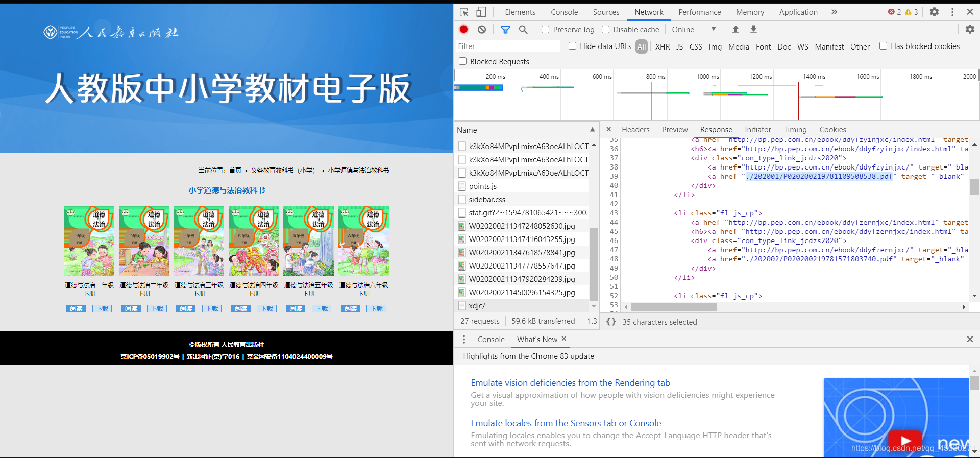This screenshot has height=458, width=980.
Task: Select W020200211347248052630.jpg request
Action: pos(522,226)
